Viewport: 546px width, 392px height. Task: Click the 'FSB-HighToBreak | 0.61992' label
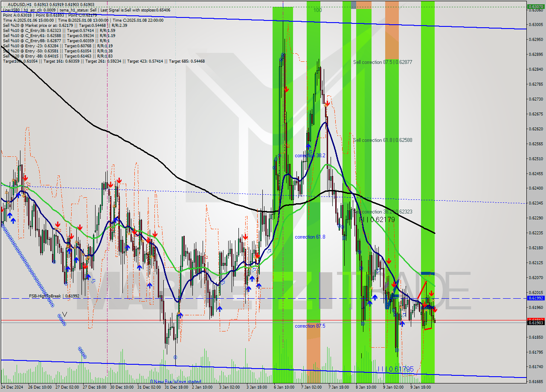tap(54, 296)
